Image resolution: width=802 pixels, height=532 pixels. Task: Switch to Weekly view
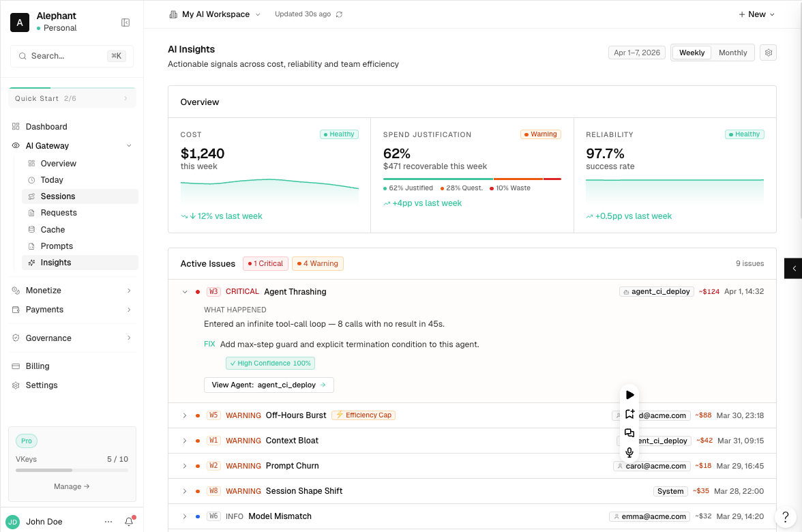[x=692, y=53]
